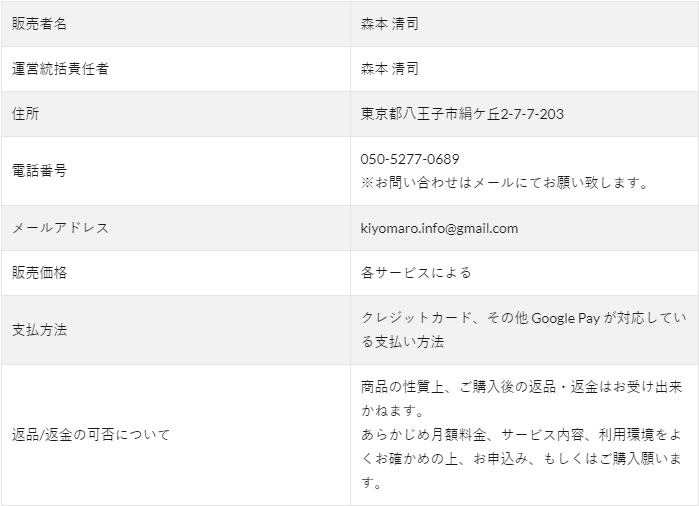699x506 pixels.
Task: Click the 返品/返金の可否について label
Action: 91,435
